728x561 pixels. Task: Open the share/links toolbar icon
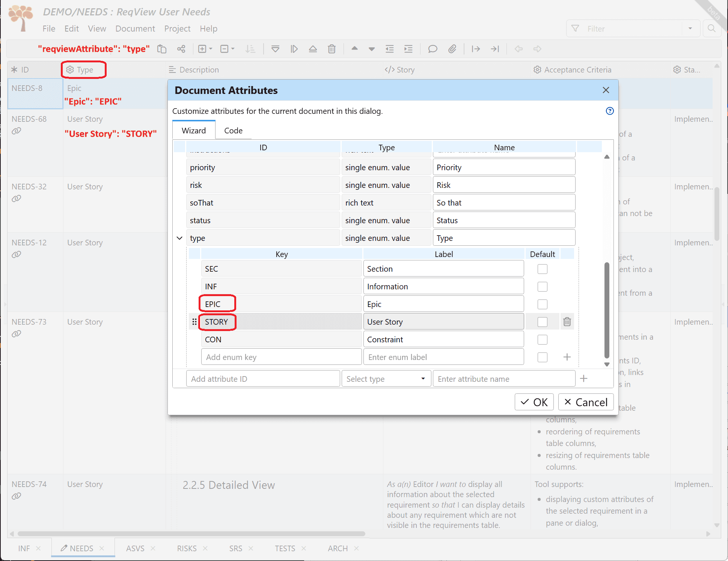click(181, 49)
